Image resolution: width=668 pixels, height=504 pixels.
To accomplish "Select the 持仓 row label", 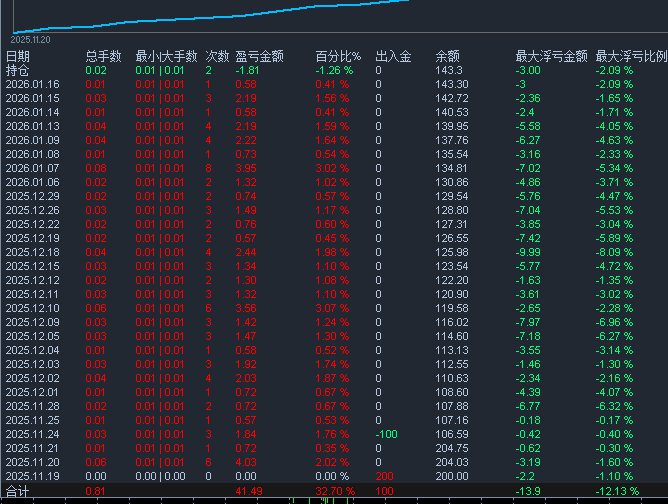I will (x=18, y=71).
